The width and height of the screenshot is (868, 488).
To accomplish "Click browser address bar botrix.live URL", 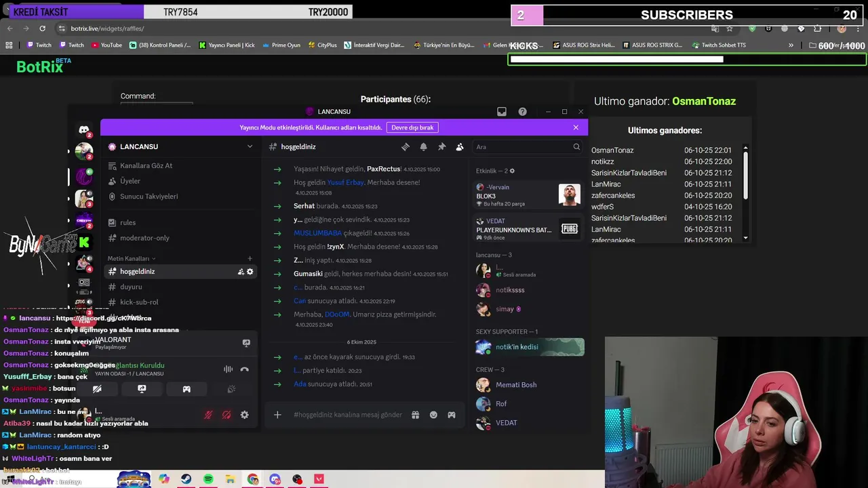I will [x=108, y=28].
